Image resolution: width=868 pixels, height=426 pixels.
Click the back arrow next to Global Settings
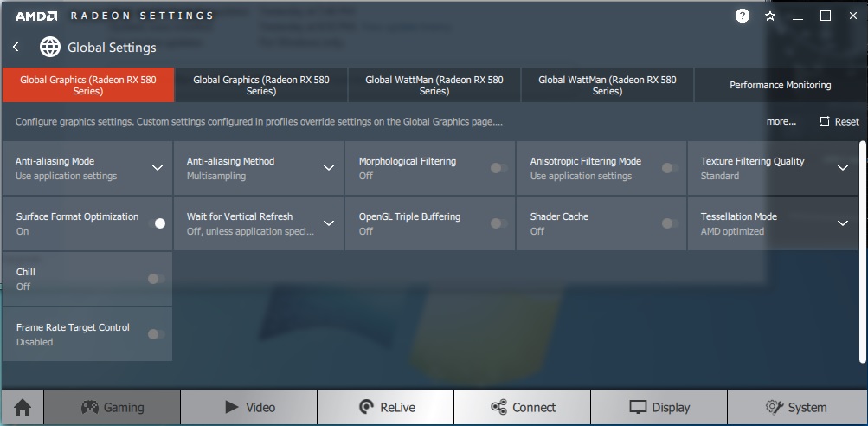(16, 47)
